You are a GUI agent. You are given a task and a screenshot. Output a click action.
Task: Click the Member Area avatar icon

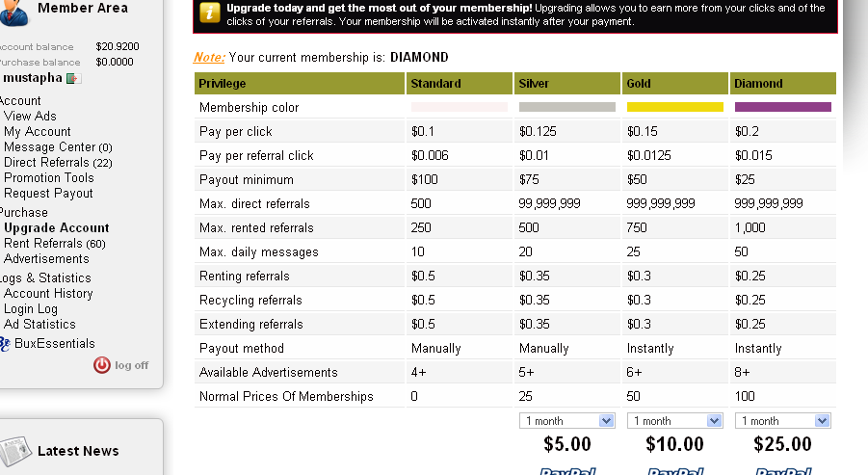(13, 13)
